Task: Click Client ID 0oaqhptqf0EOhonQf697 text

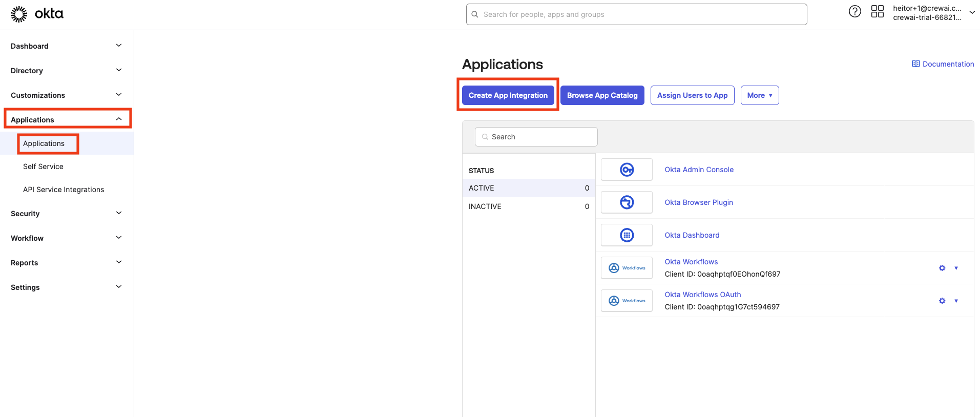Action: point(722,274)
